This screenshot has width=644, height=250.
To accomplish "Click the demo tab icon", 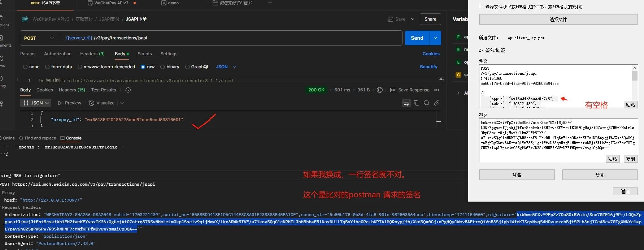I will [164, 3].
